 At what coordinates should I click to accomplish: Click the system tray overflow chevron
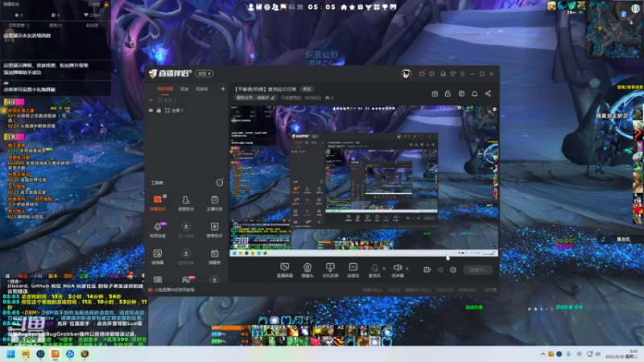pyautogui.click(x=543, y=354)
